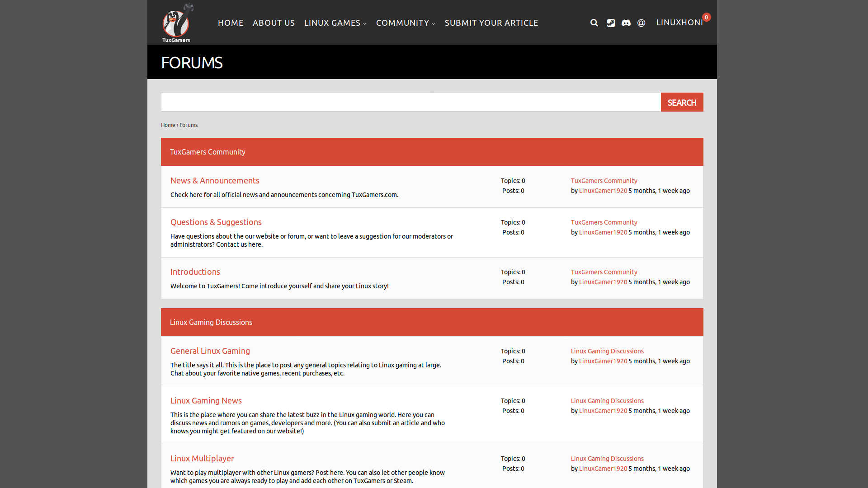This screenshot has height=488, width=868.
Task: Open the Introductions forum
Action: pyautogui.click(x=195, y=272)
